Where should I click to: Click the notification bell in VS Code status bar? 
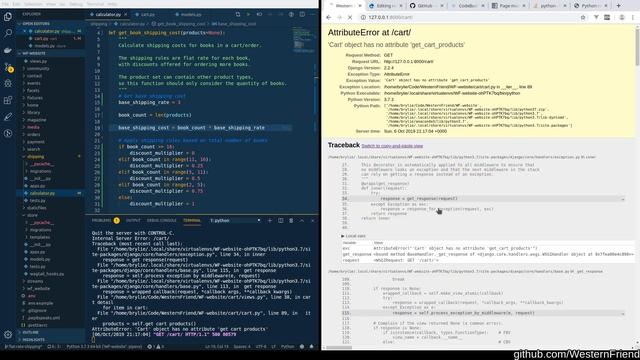tap(312, 347)
